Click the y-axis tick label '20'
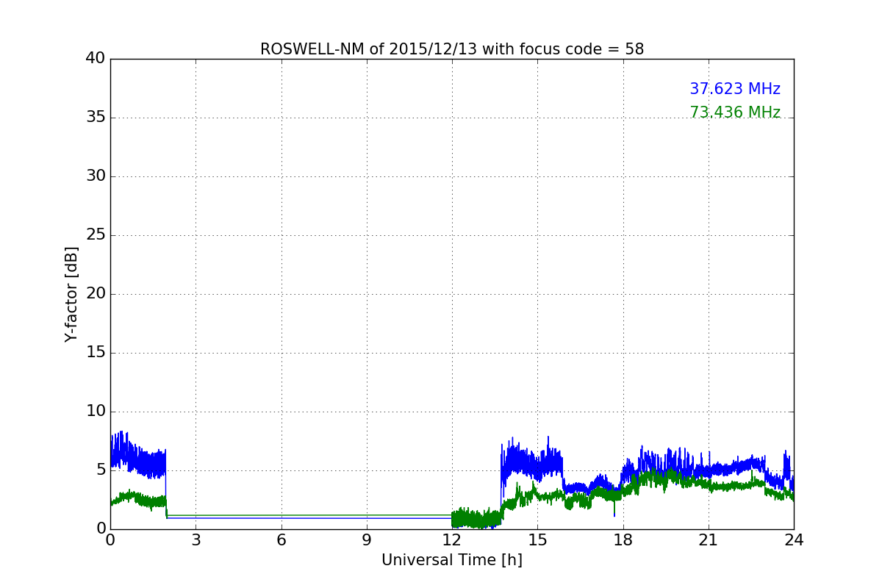This screenshot has width=882, height=588. [96, 294]
